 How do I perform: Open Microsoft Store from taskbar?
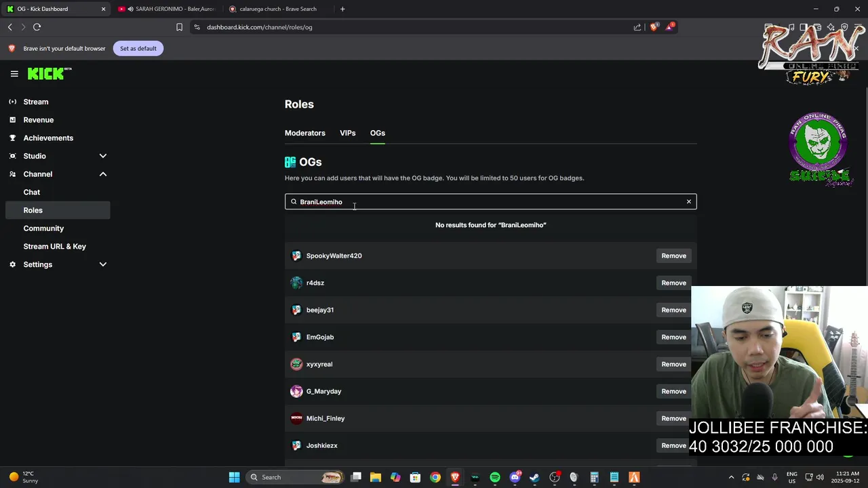pyautogui.click(x=415, y=477)
